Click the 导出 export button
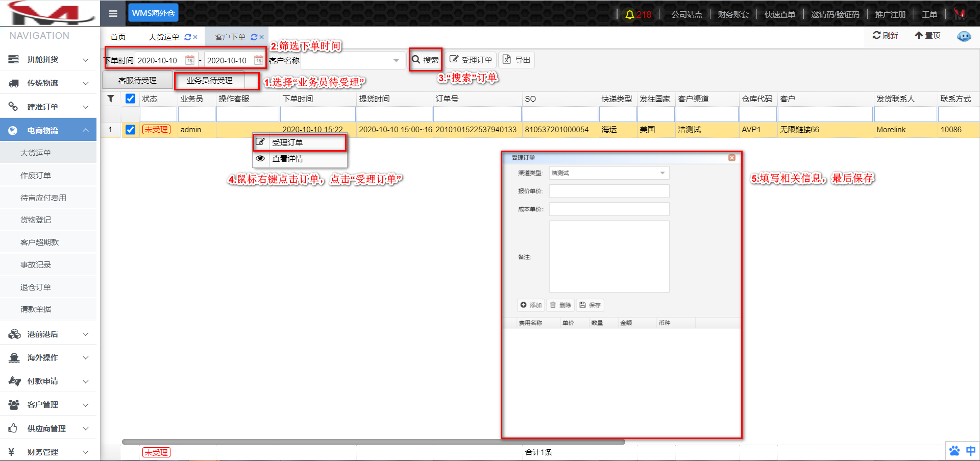Screen dimensions: 980x461 pyautogui.click(x=517, y=60)
